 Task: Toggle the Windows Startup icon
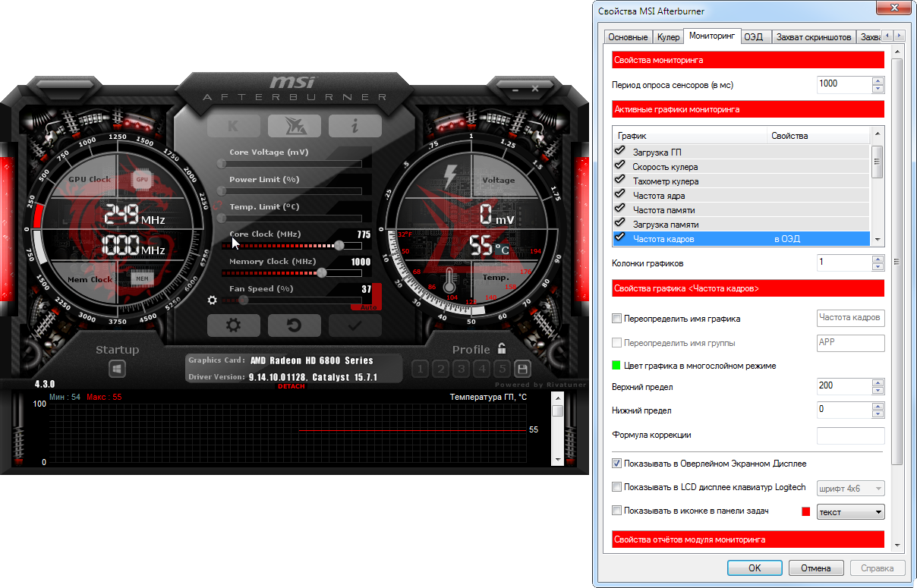pos(117,369)
